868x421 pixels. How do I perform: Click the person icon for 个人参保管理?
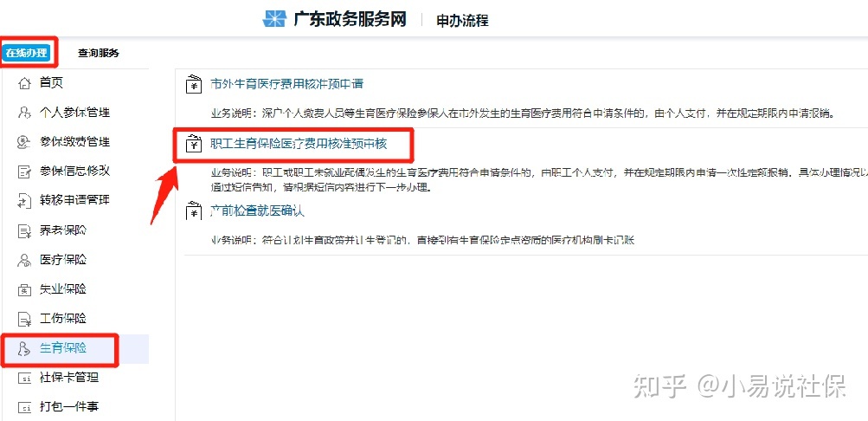(x=24, y=113)
